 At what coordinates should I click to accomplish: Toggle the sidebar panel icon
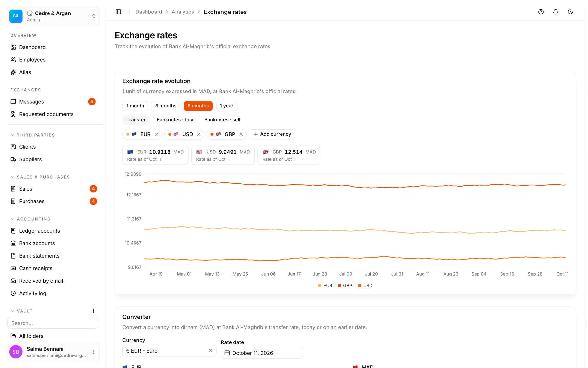[118, 12]
